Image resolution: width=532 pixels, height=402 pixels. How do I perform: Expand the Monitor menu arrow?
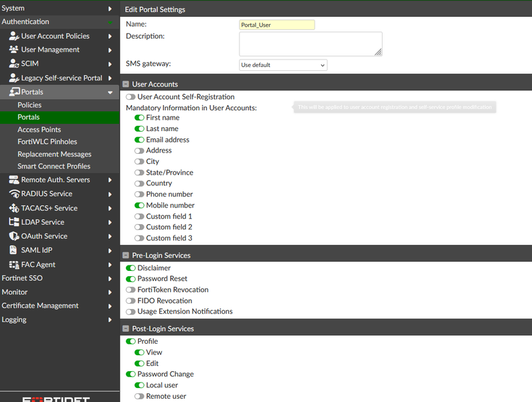coord(110,292)
